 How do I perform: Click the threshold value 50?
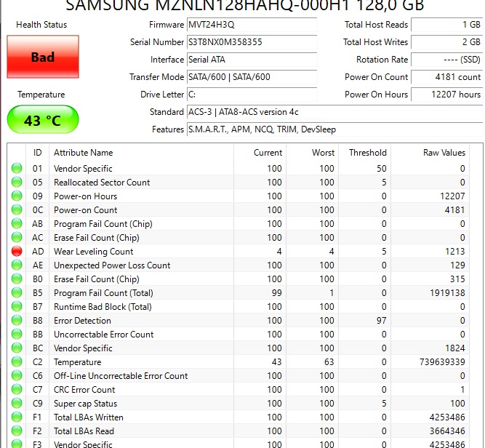(381, 169)
